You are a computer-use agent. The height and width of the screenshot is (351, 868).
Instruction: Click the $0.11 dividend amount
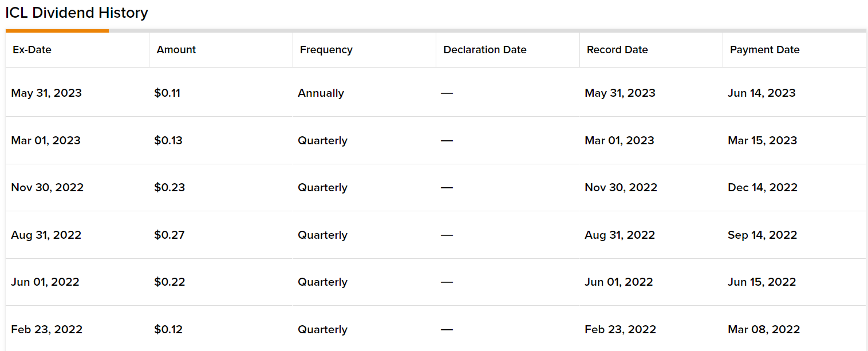click(167, 93)
